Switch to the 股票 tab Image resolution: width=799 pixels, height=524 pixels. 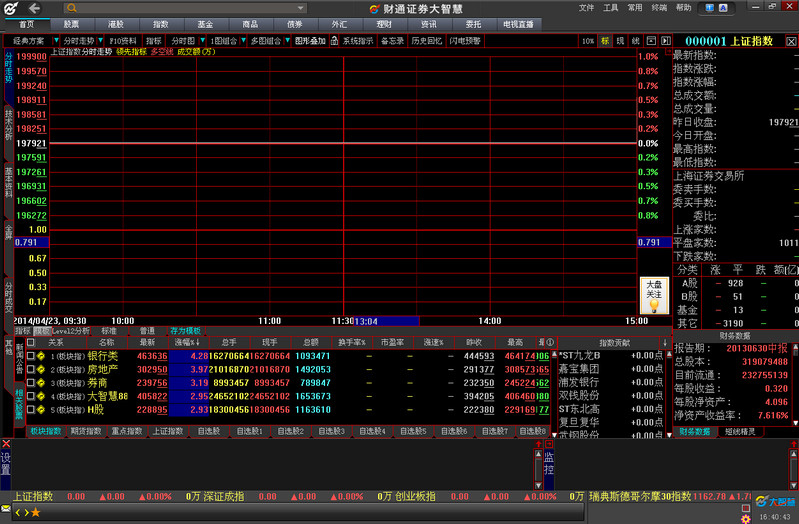tap(72, 24)
